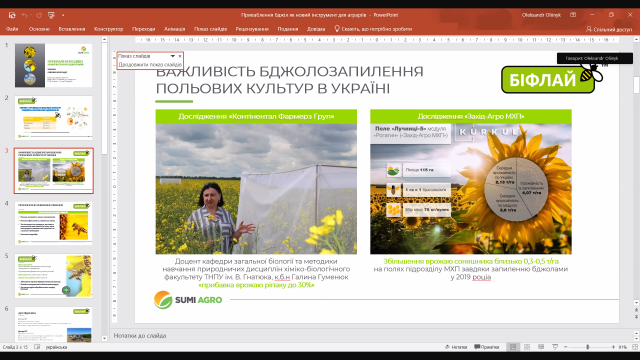
Task: Click the Undo arrow icon
Action: pos(25,15)
